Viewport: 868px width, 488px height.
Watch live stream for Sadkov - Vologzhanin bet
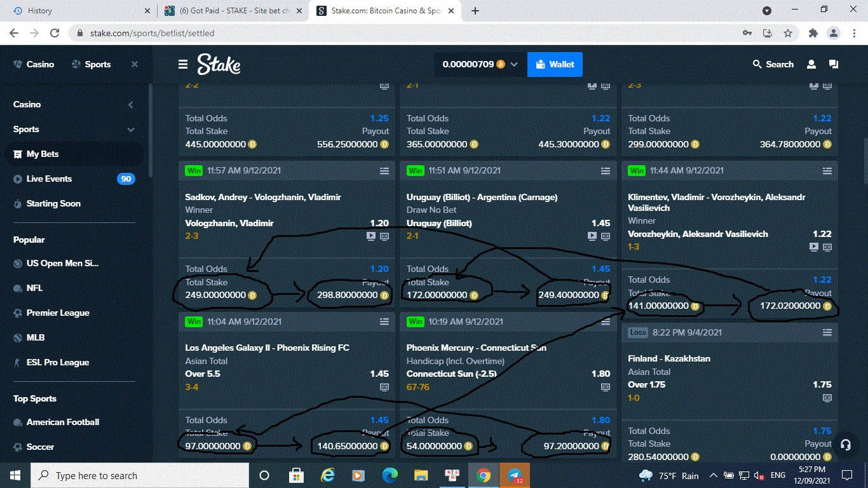click(x=371, y=236)
